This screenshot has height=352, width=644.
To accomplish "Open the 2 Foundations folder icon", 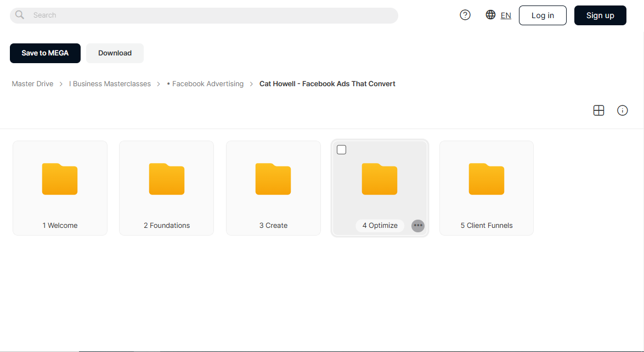I will [166, 179].
